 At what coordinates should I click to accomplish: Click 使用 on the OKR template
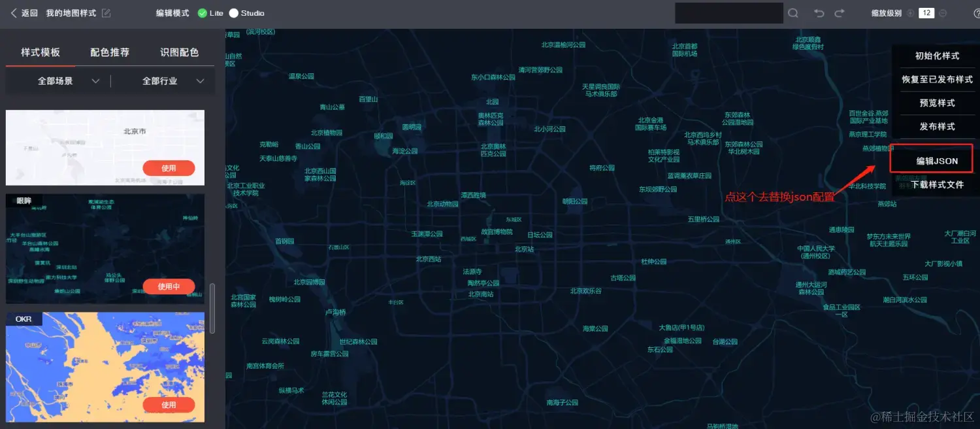point(169,405)
